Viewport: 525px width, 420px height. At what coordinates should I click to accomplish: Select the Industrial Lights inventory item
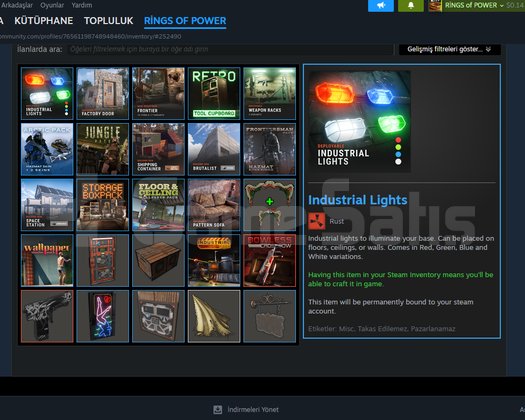coord(47,93)
